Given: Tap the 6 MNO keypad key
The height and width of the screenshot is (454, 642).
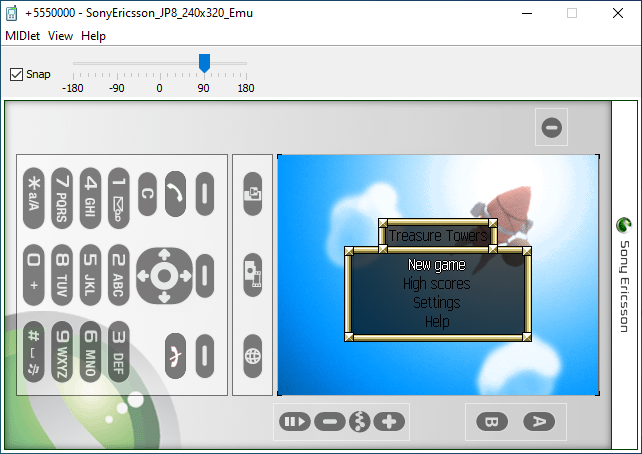Looking at the screenshot, I should [90, 352].
